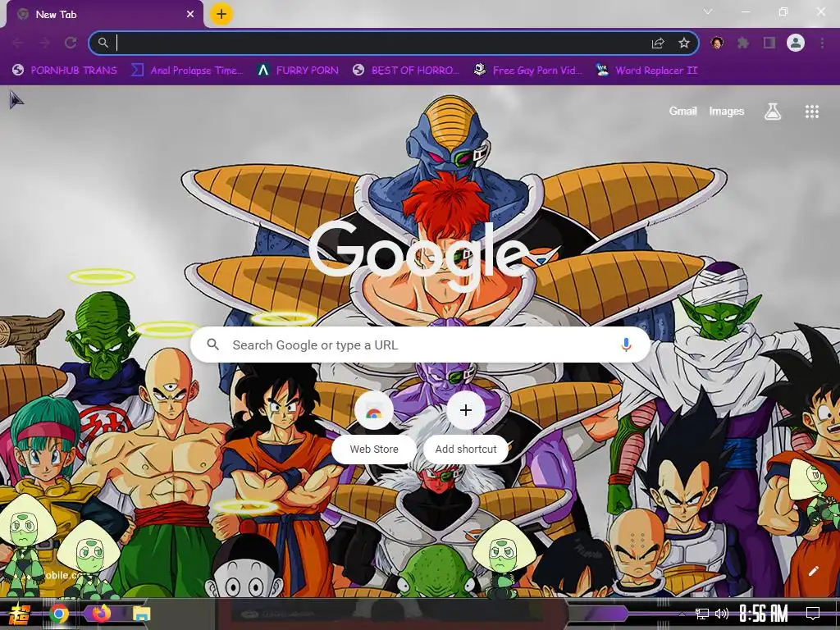Open the Google apps grid

tap(811, 112)
